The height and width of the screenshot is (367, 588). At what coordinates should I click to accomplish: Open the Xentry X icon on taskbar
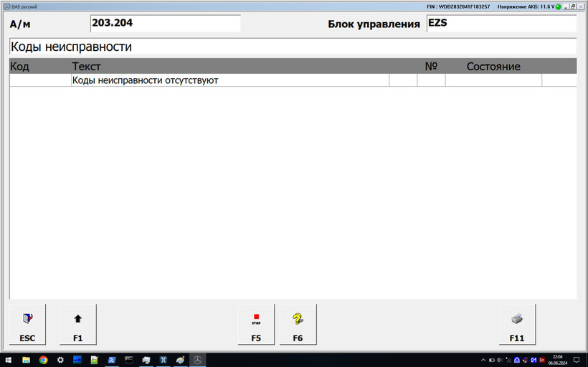point(163,361)
